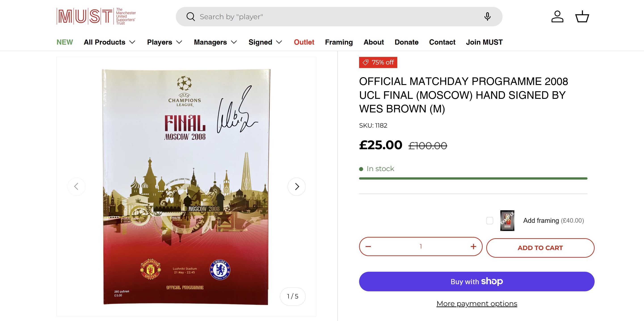644x321 pixels.
Task: Increase quantity with the plus button
Action: [x=473, y=247]
